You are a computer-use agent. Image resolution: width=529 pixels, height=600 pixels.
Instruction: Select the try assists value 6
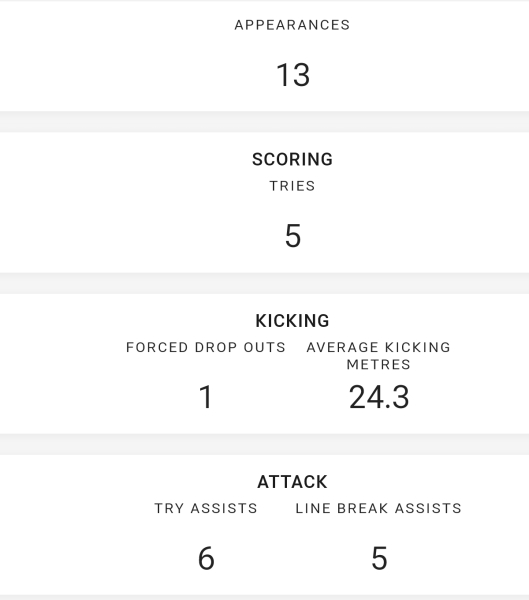[x=206, y=558]
